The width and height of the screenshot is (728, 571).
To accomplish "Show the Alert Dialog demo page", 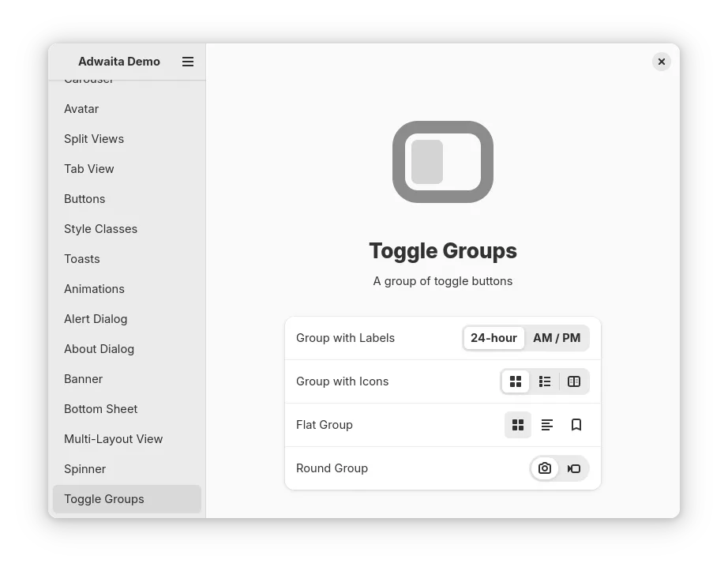I will click(x=96, y=319).
